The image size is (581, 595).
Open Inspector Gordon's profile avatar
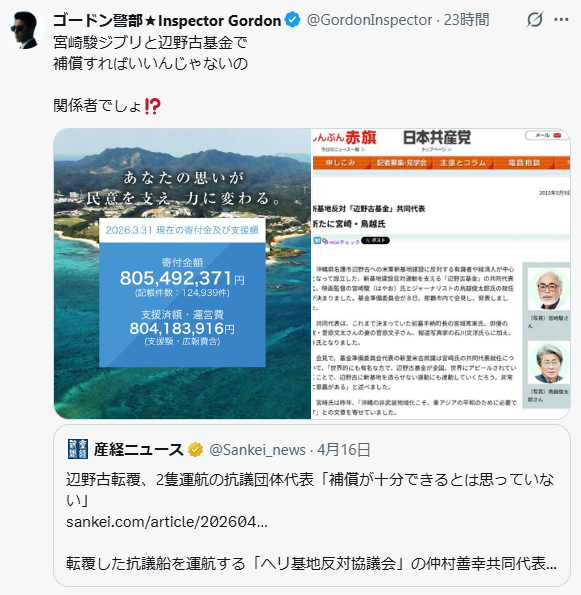pyautogui.click(x=24, y=30)
